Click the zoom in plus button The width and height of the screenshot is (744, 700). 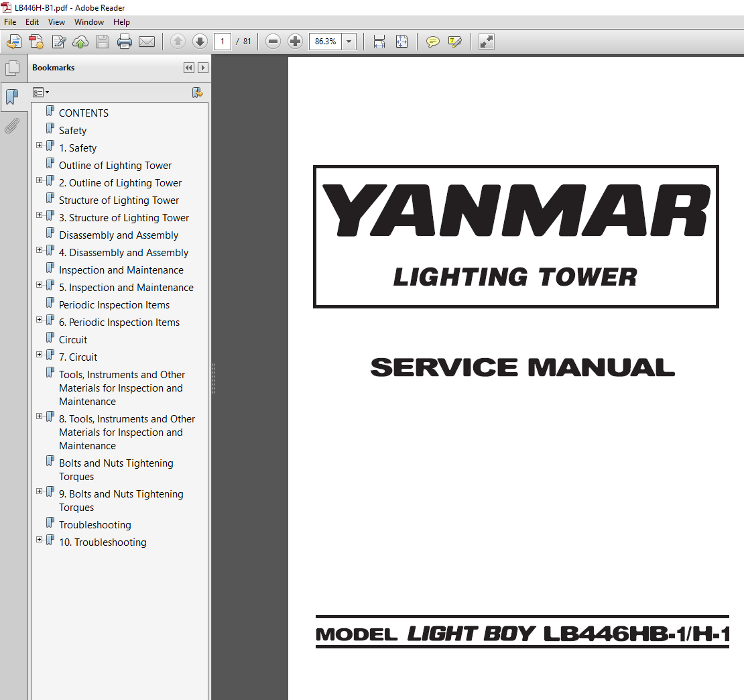(295, 42)
